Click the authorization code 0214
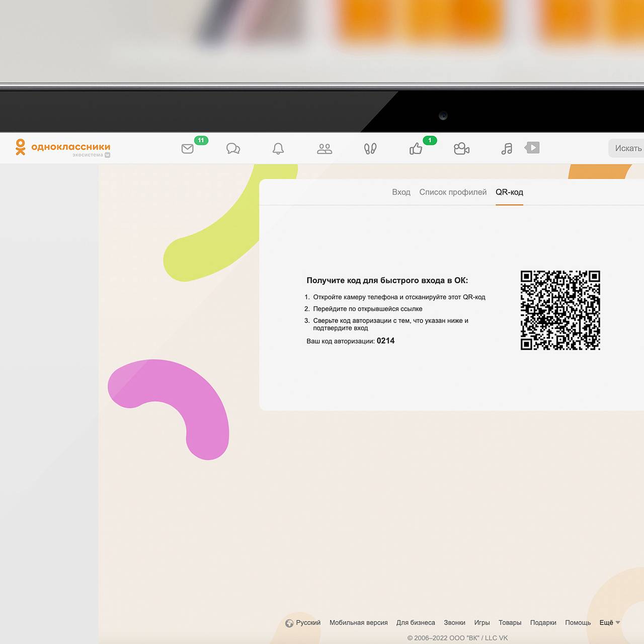This screenshot has height=644, width=644. coord(385,341)
